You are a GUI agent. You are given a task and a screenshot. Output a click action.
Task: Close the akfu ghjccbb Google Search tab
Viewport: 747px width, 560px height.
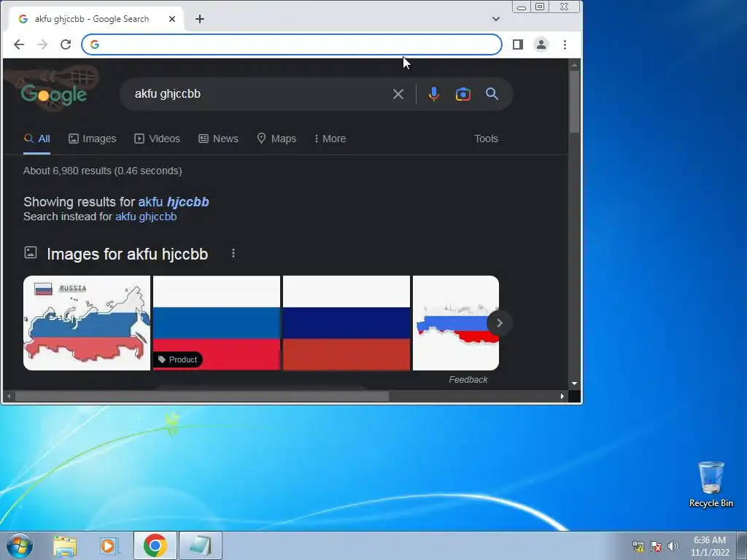(x=172, y=19)
